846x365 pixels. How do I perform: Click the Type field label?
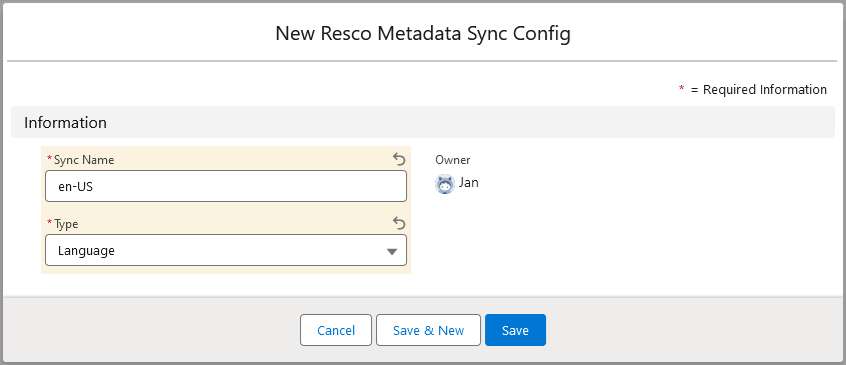click(66, 224)
